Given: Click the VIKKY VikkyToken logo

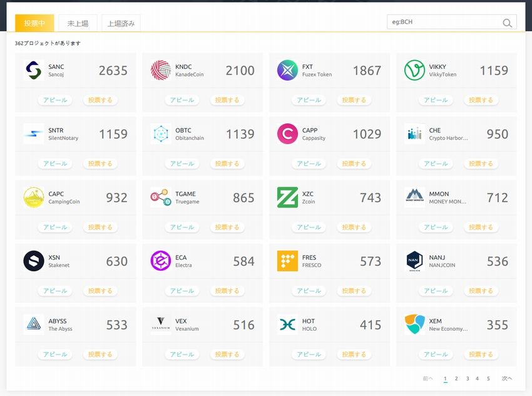Looking at the screenshot, I should pyautogui.click(x=414, y=70).
